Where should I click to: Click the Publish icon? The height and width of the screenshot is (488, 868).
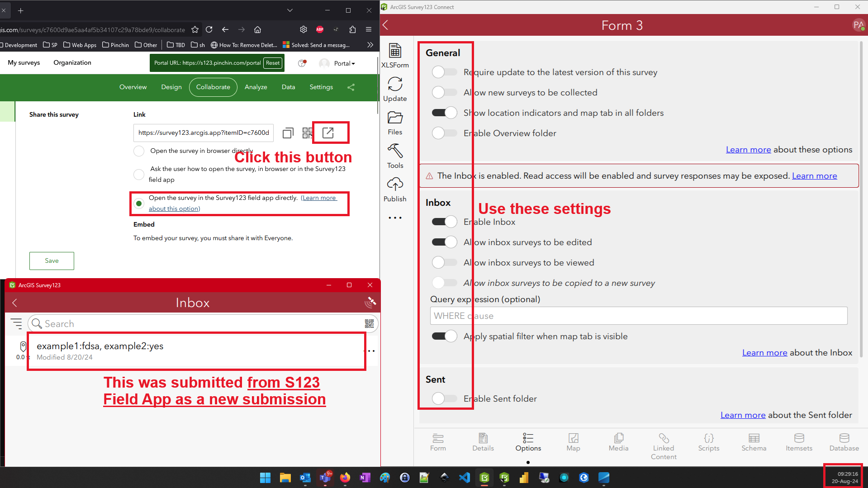tap(395, 189)
